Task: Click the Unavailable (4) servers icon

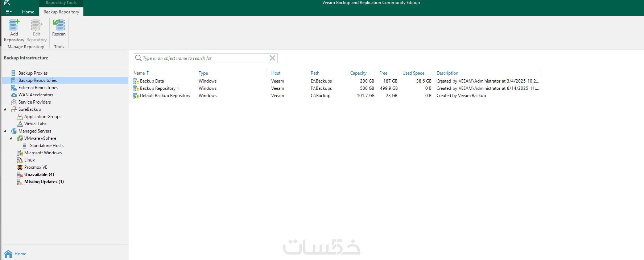Action: pyautogui.click(x=20, y=175)
